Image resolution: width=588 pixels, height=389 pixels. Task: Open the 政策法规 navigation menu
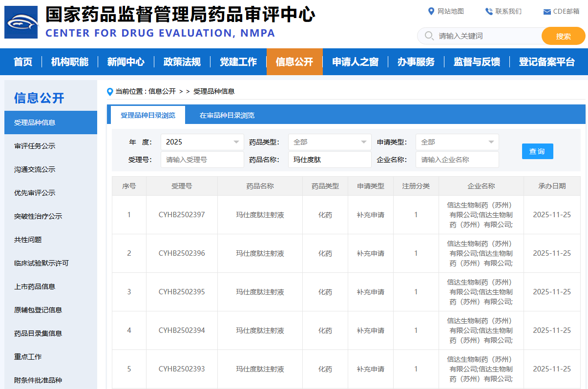182,62
